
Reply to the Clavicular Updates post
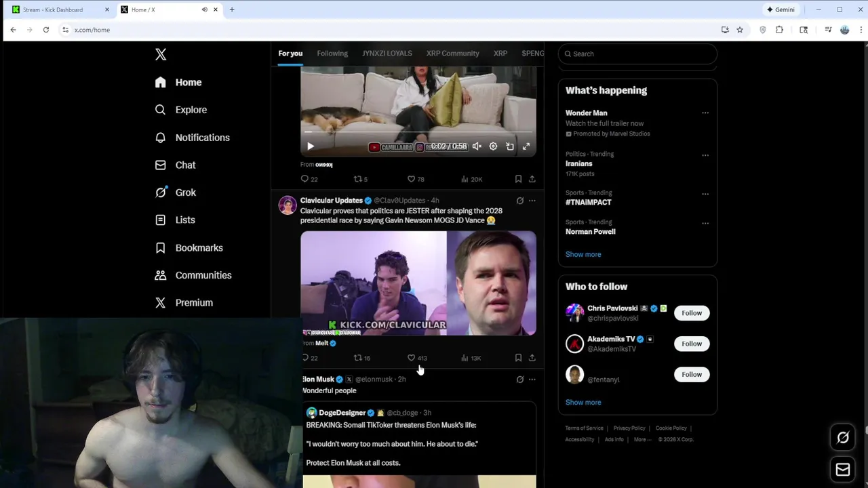click(x=309, y=358)
